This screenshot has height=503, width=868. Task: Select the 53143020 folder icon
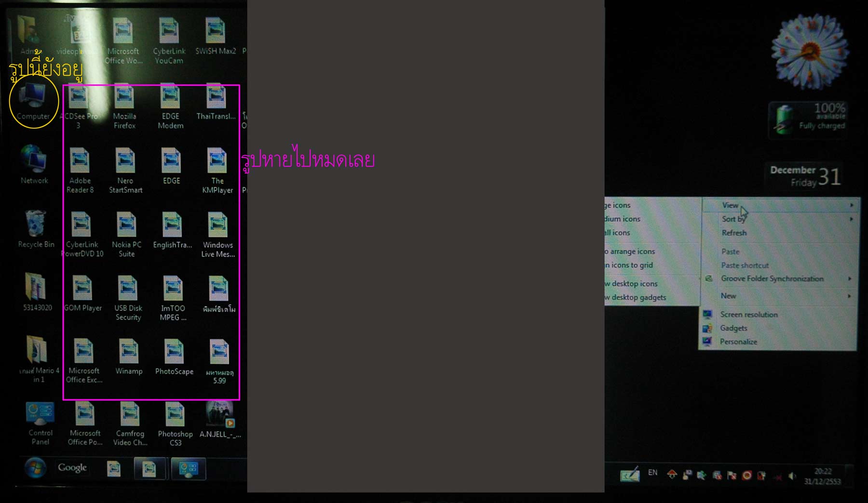tap(37, 291)
